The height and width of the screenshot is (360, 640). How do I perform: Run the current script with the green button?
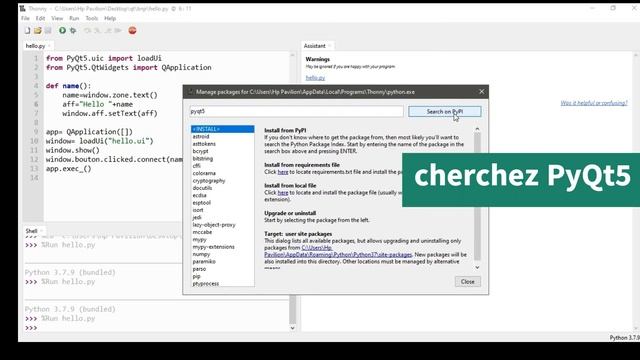click(x=62, y=31)
